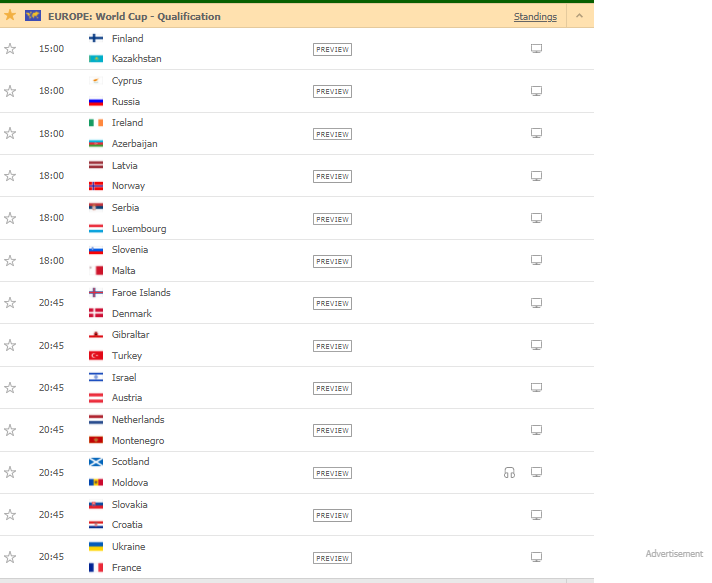Open the preview for Israel vs Austria
The width and height of the screenshot is (712, 583).
point(332,388)
